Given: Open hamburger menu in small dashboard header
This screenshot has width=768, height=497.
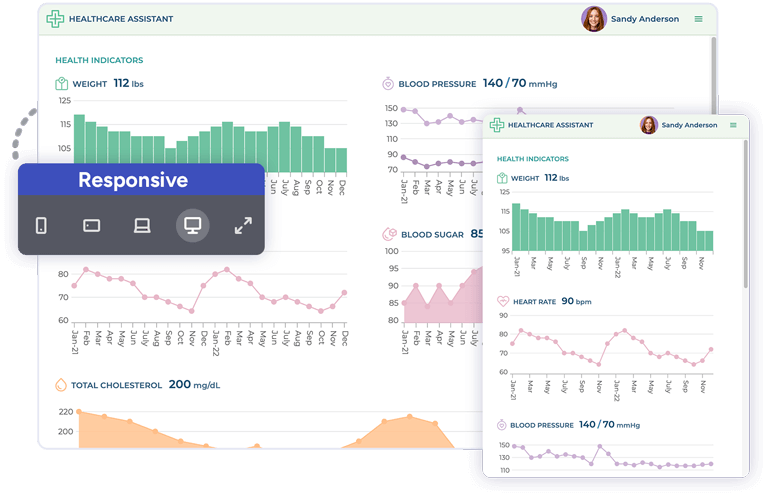Looking at the screenshot, I should coord(733,125).
